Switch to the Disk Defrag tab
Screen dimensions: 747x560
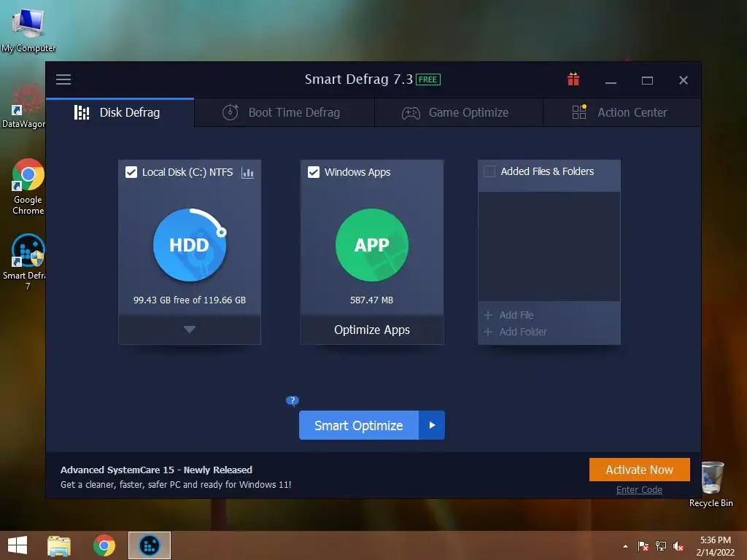(x=120, y=112)
